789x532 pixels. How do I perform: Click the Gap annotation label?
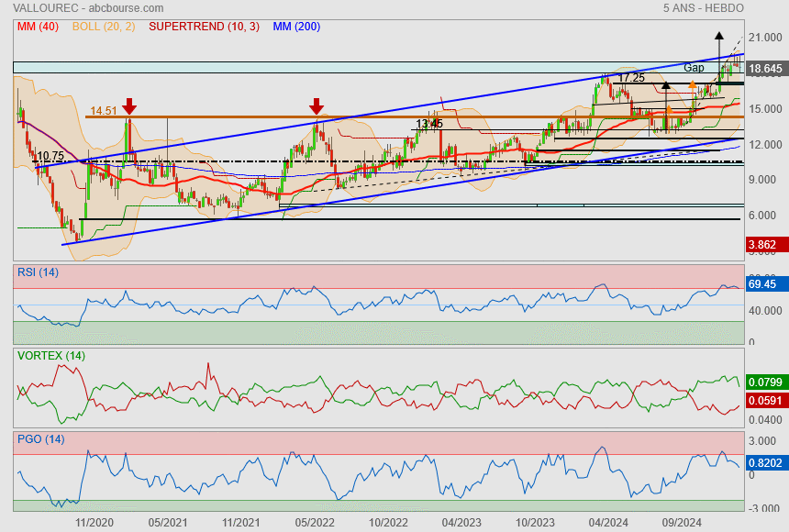tap(694, 68)
